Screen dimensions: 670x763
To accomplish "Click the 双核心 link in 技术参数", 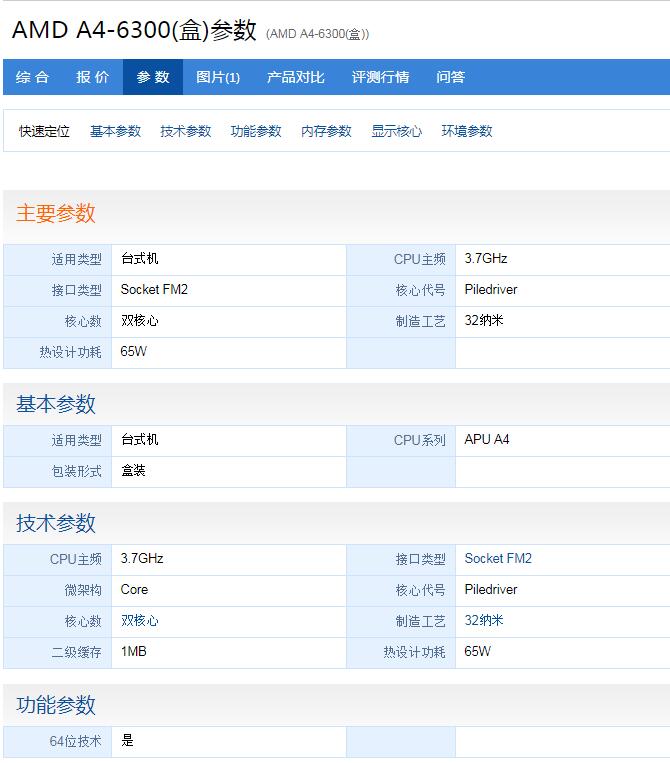I will pos(140,620).
